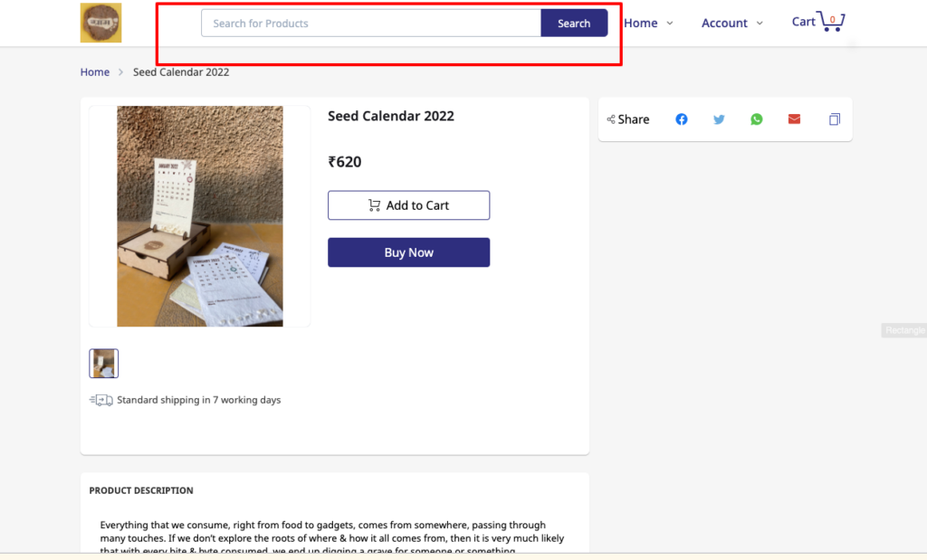Image resolution: width=927 pixels, height=560 pixels.
Task: Copy the product link with copy icon
Action: click(x=835, y=119)
